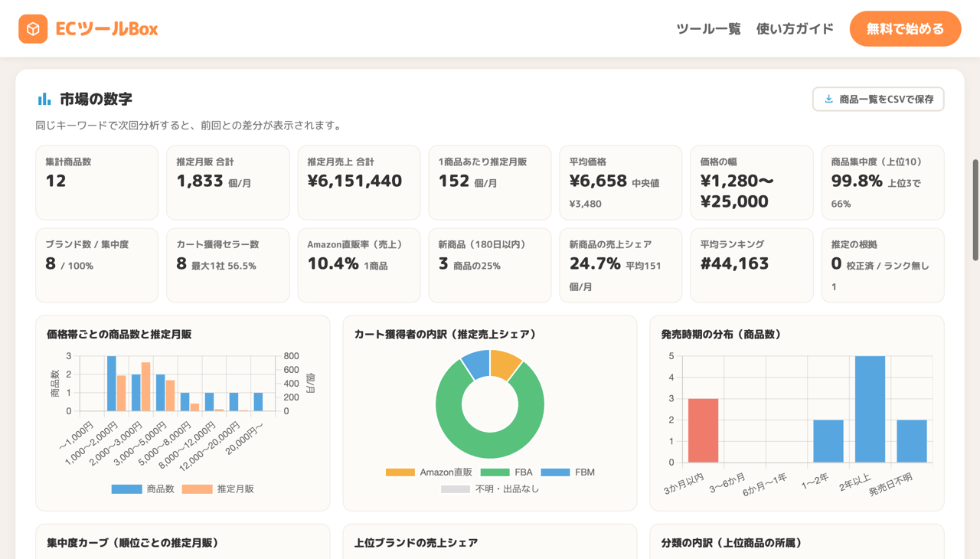Toggle 推定月販 orange legend swatch in price chart
This screenshot has width=980, height=559.
point(197,489)
